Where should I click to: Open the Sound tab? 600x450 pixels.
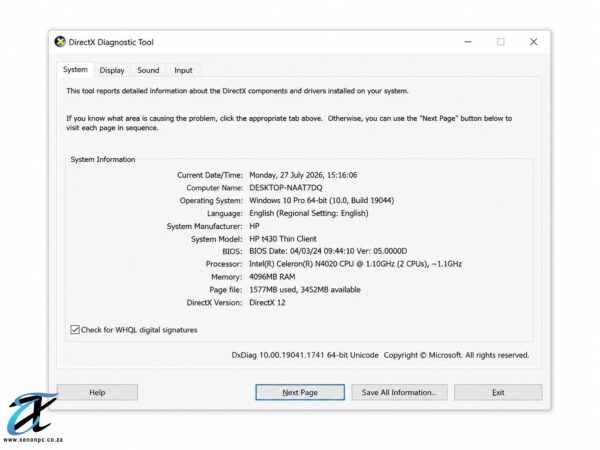pyautogui.click(x=148, y=70)
